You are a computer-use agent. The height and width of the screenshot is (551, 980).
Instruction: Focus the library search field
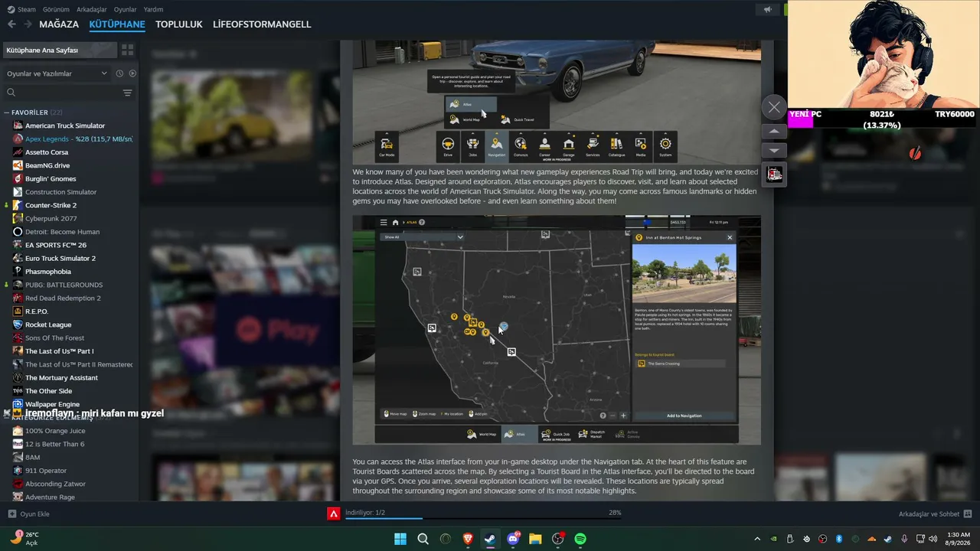[61, 93]
